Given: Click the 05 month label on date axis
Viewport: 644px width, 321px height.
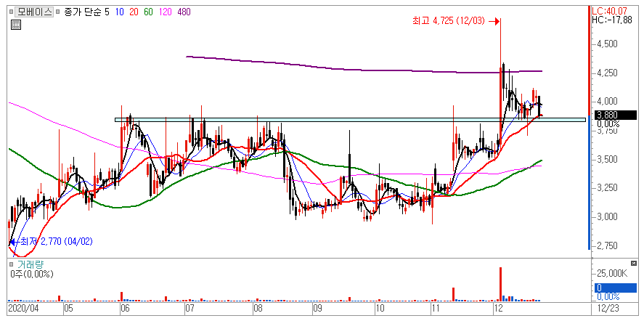Looking at the screenshot, I should click(x=69, y=308).
